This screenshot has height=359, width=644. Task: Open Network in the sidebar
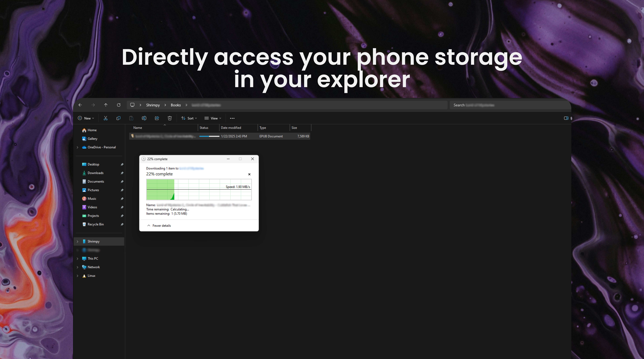click(x=93, y=267)
